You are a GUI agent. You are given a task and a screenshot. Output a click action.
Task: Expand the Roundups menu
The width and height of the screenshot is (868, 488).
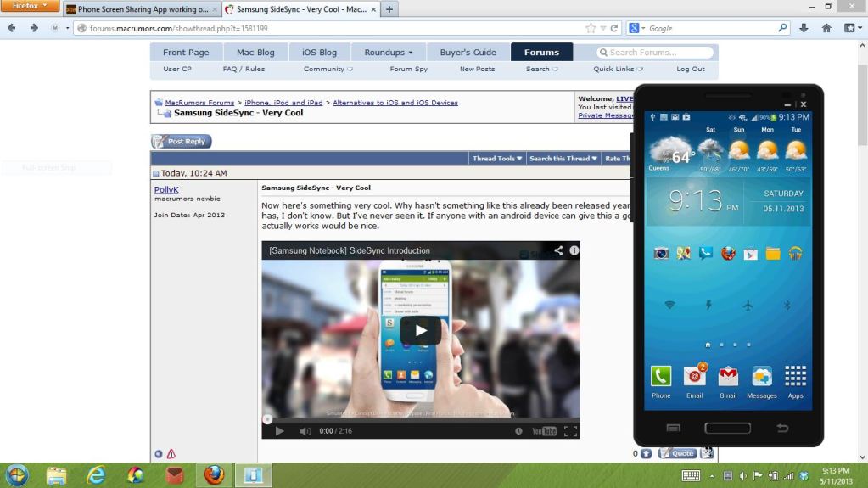point(388,52)
